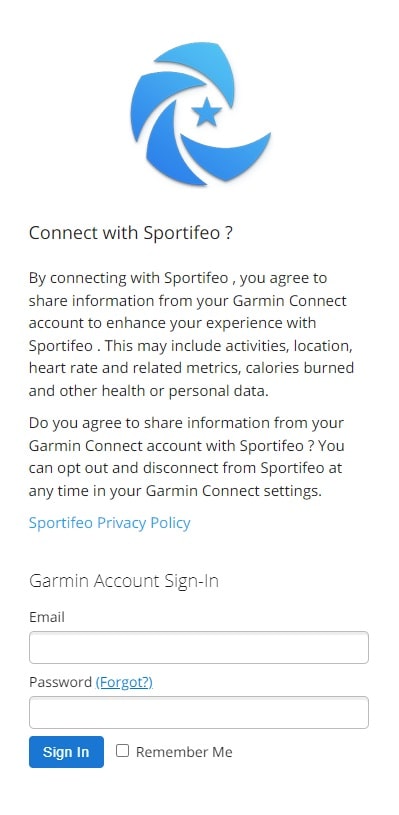Click the Email field label
The height and width of the screenshot is (815, 399).
[47, 617]
